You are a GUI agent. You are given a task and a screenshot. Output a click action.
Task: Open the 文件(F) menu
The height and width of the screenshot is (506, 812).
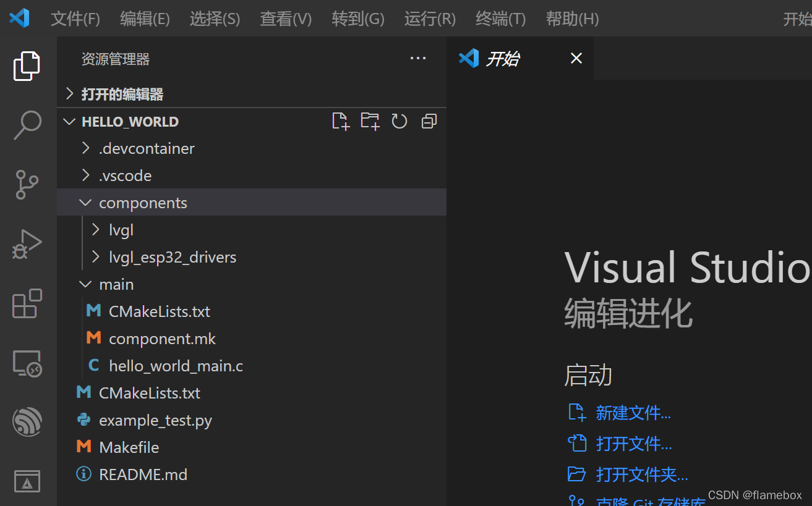tap(75, 19)
